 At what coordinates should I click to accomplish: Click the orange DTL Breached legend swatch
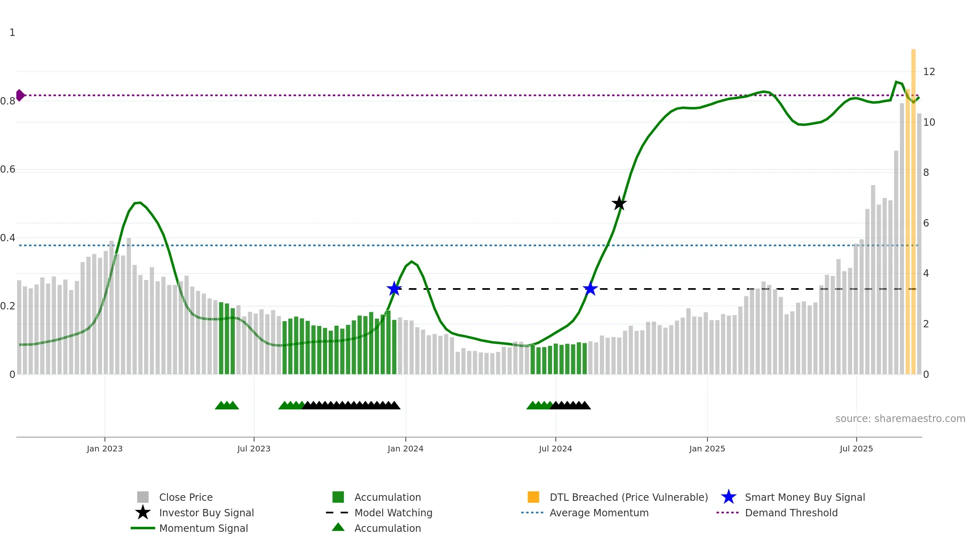pyautogui.click(x=533, y=497)
